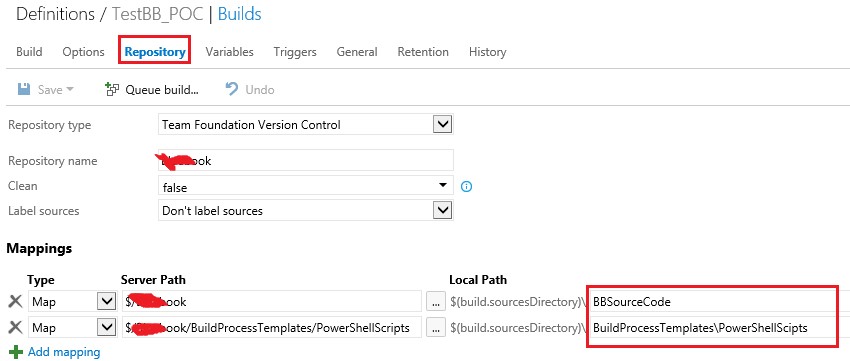
Task: Click the green plus Add mapping icon
Action: pos(16,352)
